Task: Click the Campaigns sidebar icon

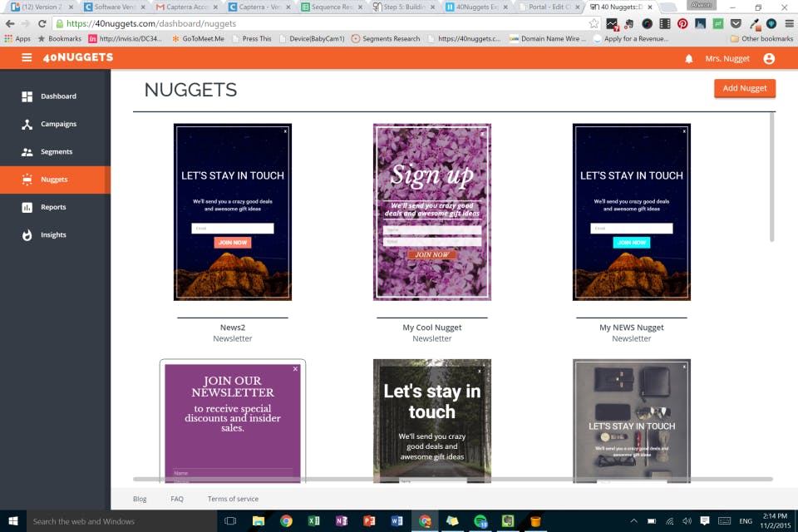Action: [x=27, y=124]
